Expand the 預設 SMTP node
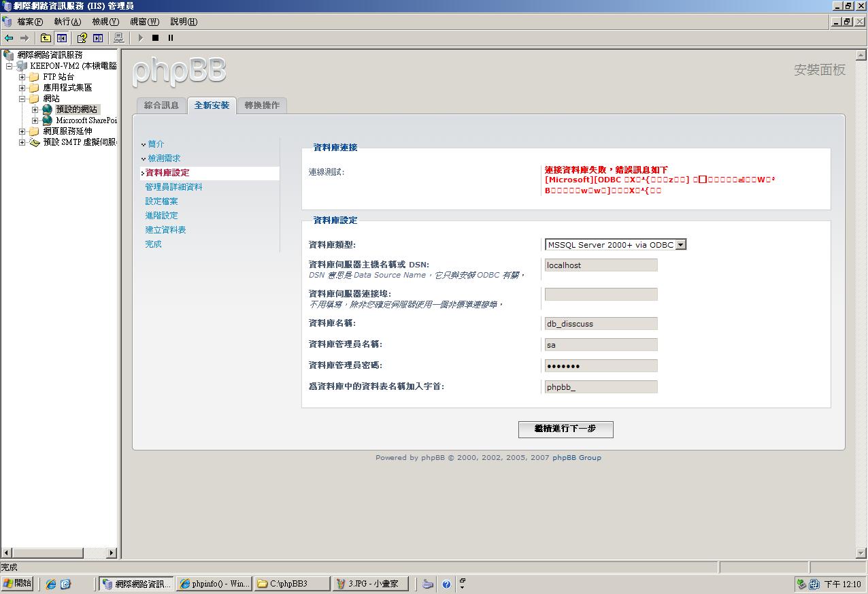Screen dimensions: 868x594 (22, 142)
